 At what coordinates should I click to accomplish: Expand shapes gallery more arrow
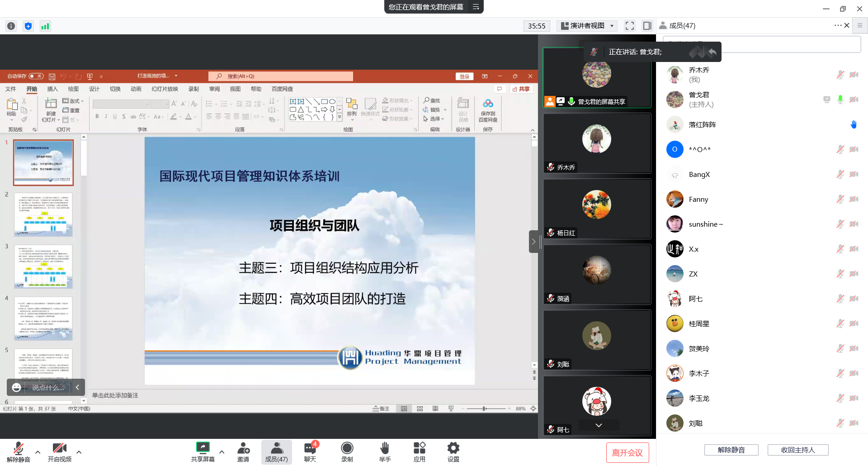point(340,117)
